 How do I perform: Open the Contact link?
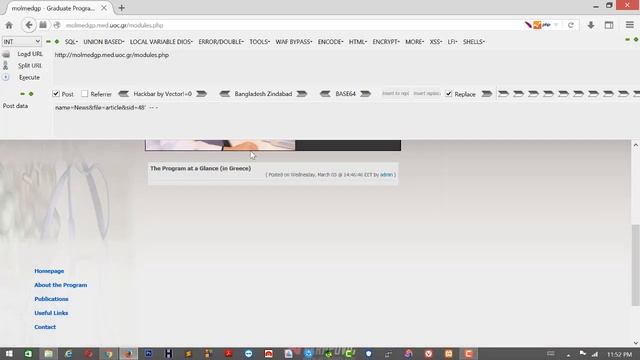(x=45, y=327)
